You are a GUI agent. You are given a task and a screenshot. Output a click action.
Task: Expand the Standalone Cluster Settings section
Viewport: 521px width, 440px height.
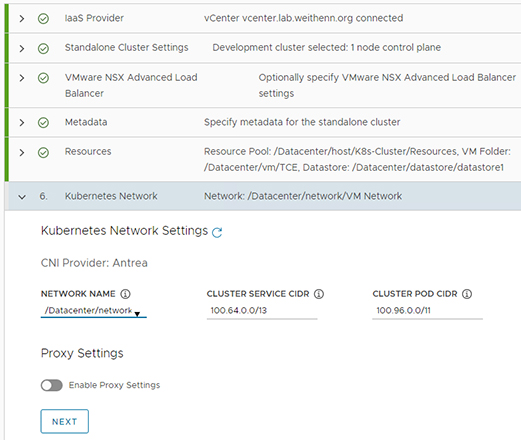tap(22, 49)
